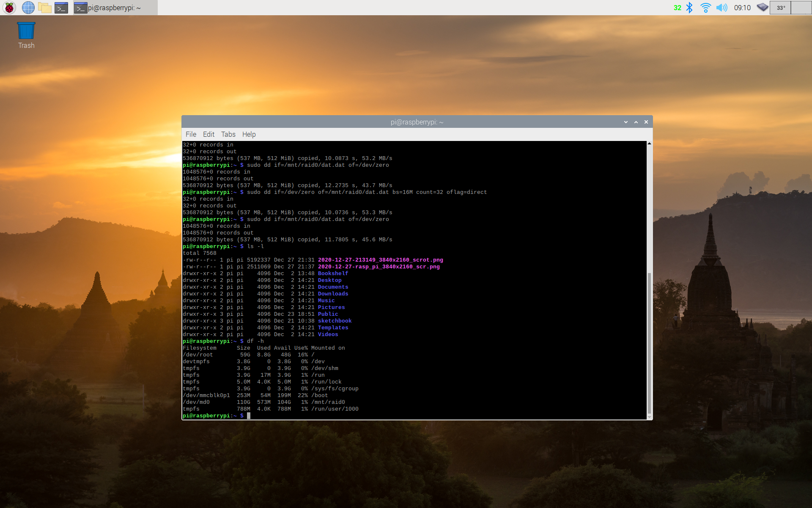Click the /dev/md0 filesystem entry

196,402
